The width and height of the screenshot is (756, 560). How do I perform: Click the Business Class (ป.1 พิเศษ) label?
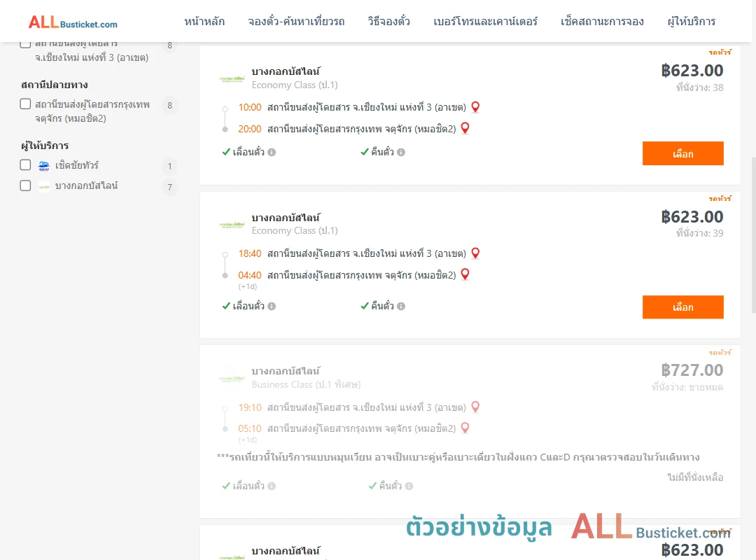306,384
